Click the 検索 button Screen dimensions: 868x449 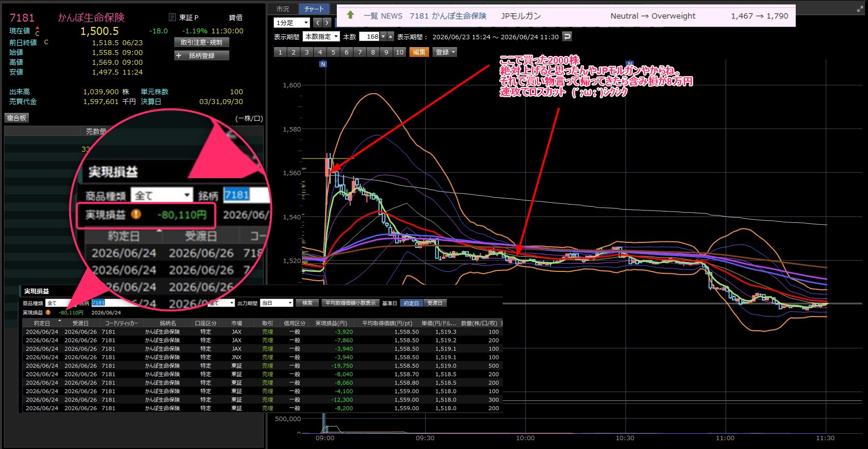click(x=307, y=303)
